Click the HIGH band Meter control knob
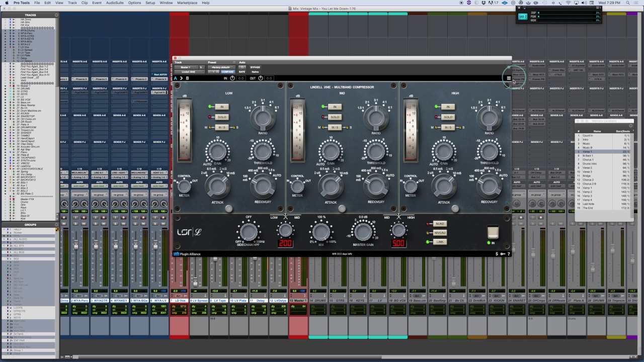Image resolution: width=644 pixels, height=362 pixels. (411, 186)
